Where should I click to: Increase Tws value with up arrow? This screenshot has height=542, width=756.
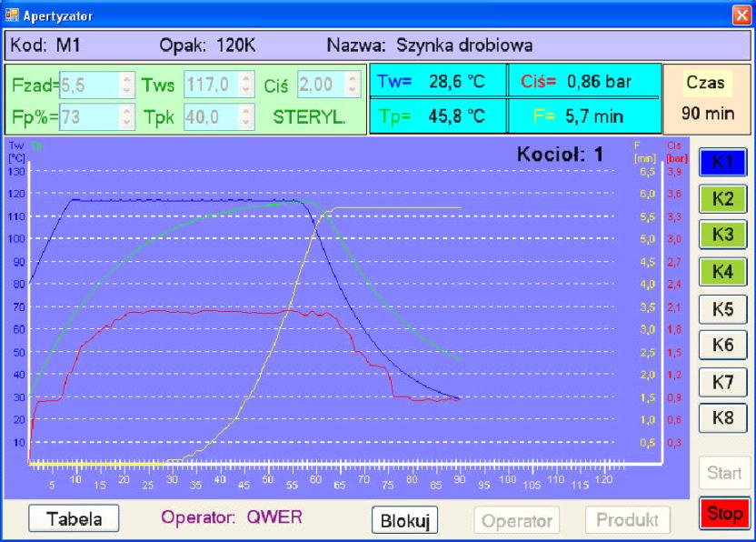[x=246, y=79]
